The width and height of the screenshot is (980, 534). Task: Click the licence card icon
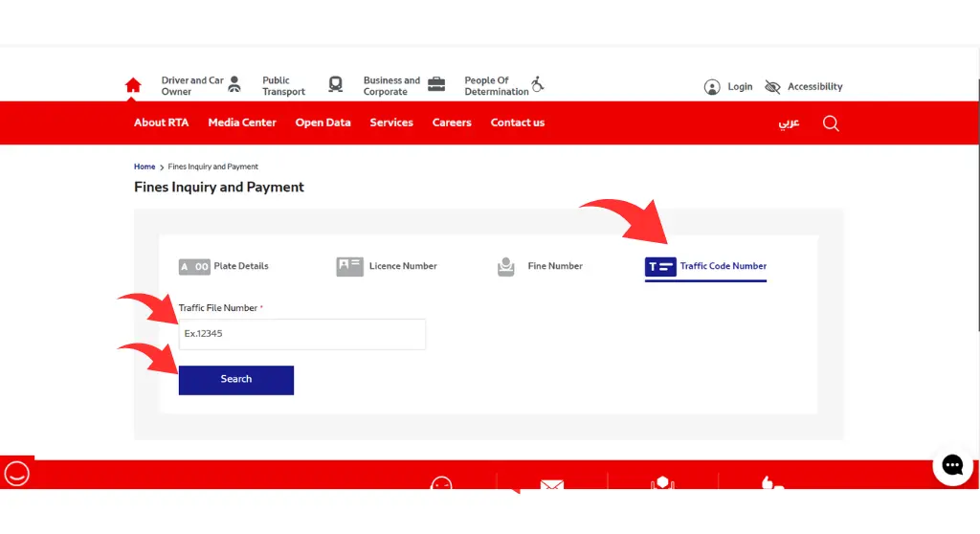[349, 266]
